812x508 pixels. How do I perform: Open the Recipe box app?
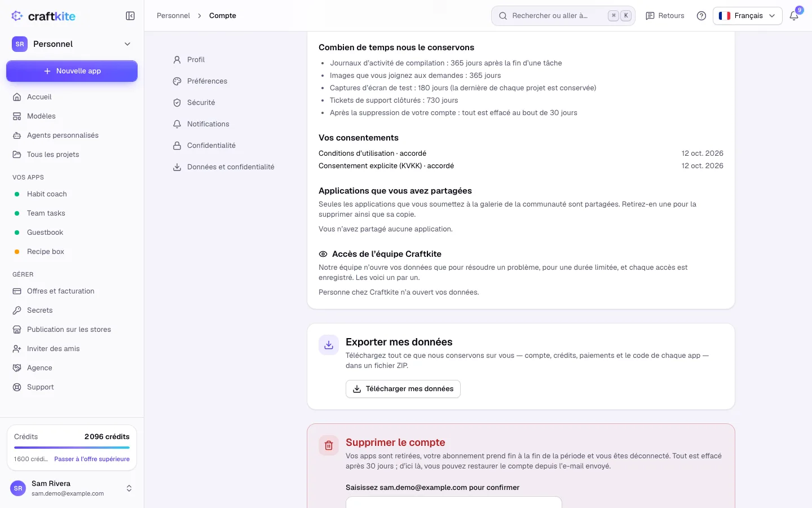(72, 252)
